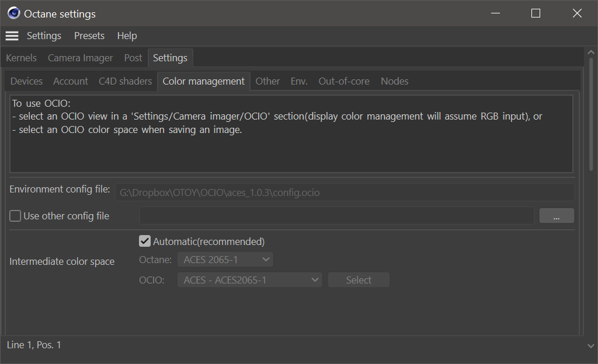This screenshot has height=364, width=598.
Task: Click the other config file path field
Action: [x=336, y=216]
